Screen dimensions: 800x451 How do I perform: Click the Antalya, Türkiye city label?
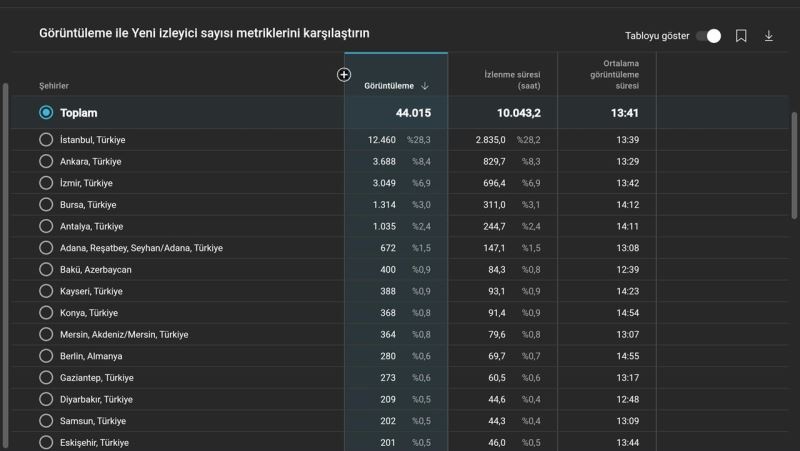click(91, 227)
